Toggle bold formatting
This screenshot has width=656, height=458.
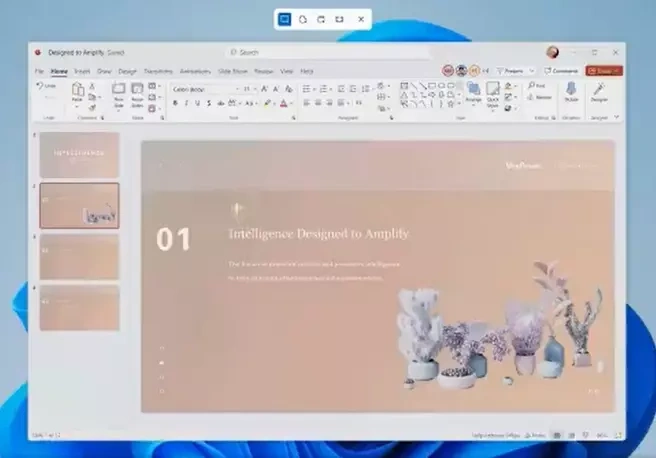175,103
